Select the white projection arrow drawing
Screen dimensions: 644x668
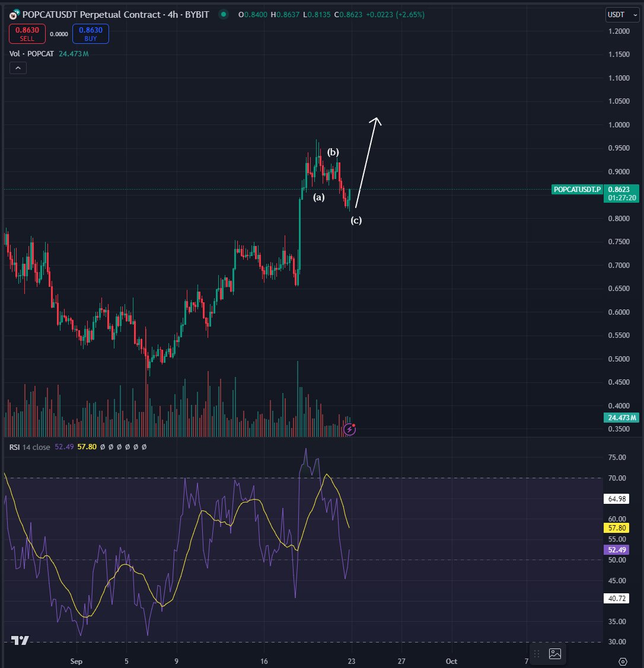click(x=366, y=165)
